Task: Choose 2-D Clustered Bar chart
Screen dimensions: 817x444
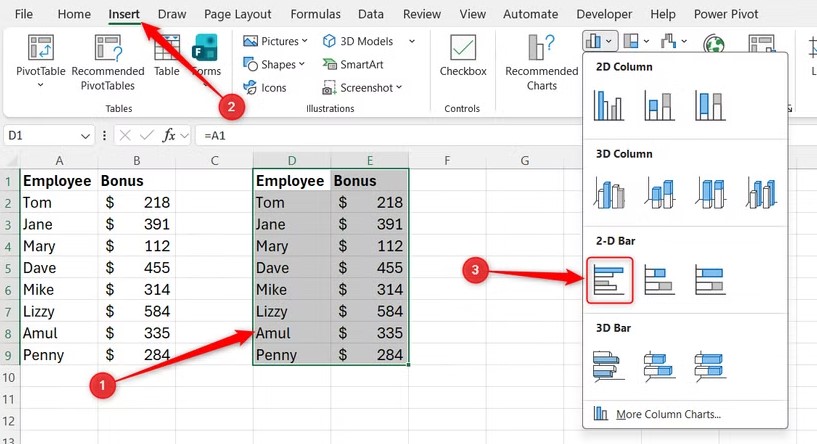Action: click(x=609, y=280)
